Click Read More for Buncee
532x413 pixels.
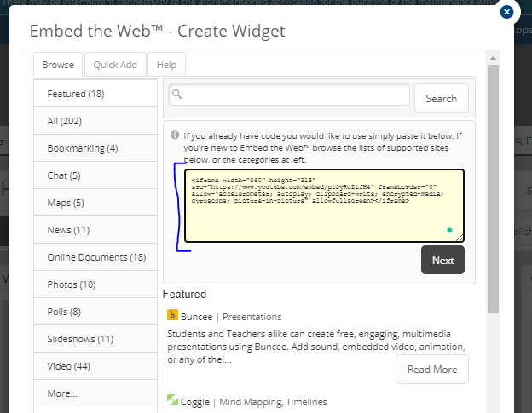point(431,369)
